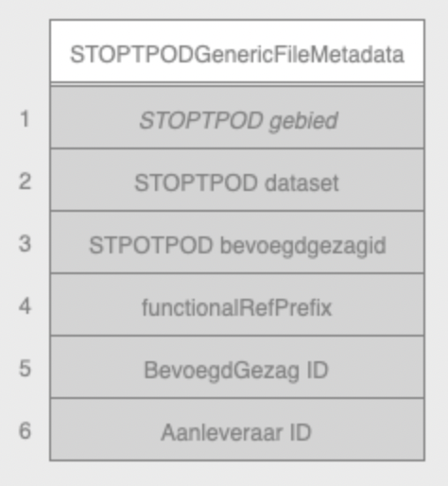Image resolution: width=448 pixels, height=486 pixels.
Task: Click the word dataset in row 2
Action: (x=302, y=182)
